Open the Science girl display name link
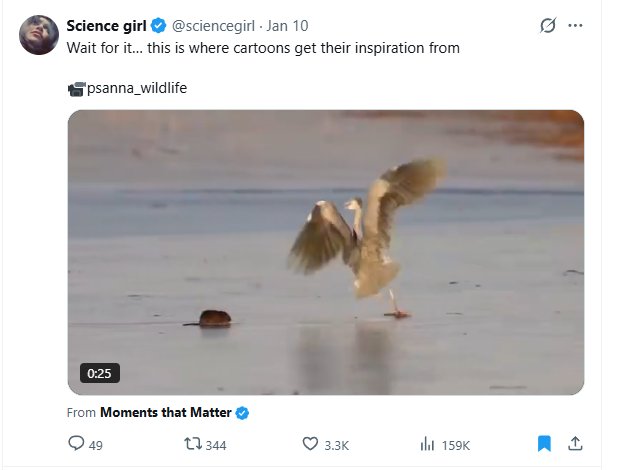Image resolution: width=632 pixels, height=470 pixels. [x=107, y=26]
